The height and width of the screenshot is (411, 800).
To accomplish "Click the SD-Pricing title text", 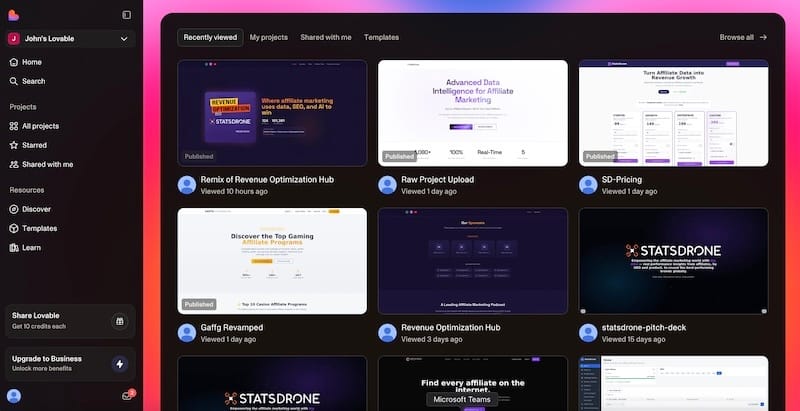I will [622, 179].
